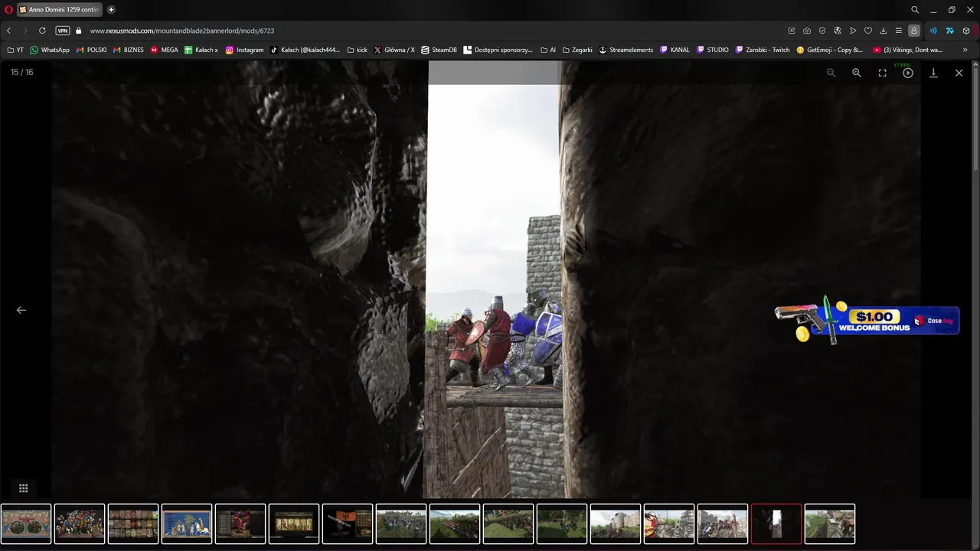
Task: Toggle the thumbnail grid icon
Action: 23,488
